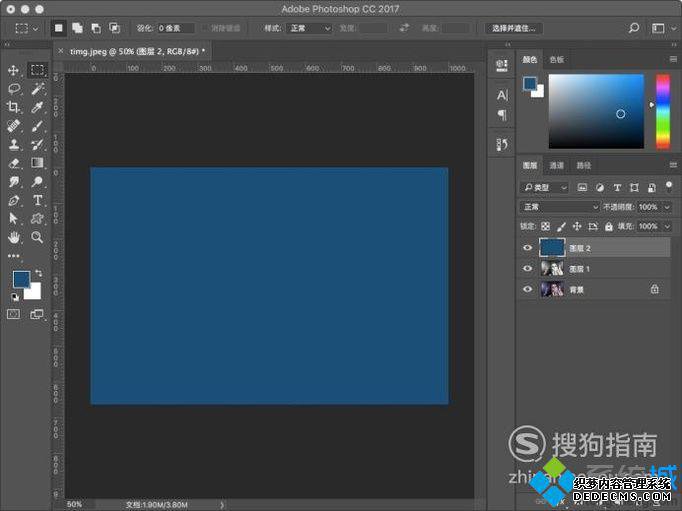Viewport: 682px width, 511px height.
Task: Change the screen mode
Action: (37, 314)
